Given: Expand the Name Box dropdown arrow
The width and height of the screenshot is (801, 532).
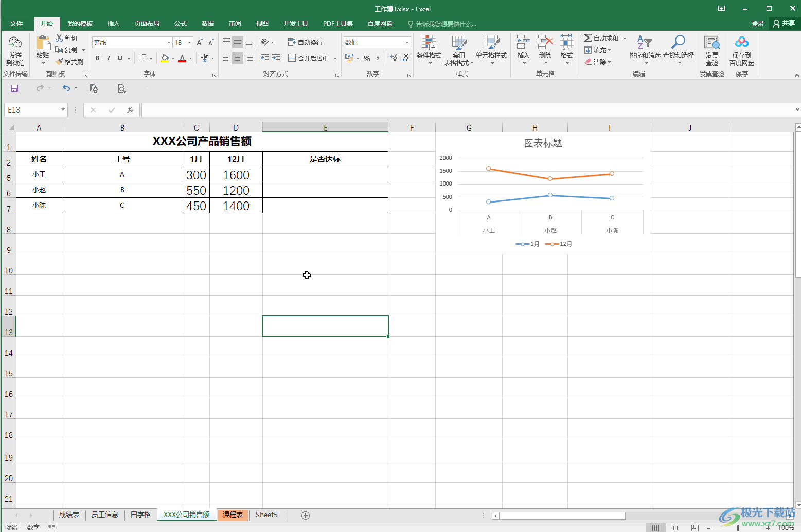Looking at the screenshot, I should point(63,110).
